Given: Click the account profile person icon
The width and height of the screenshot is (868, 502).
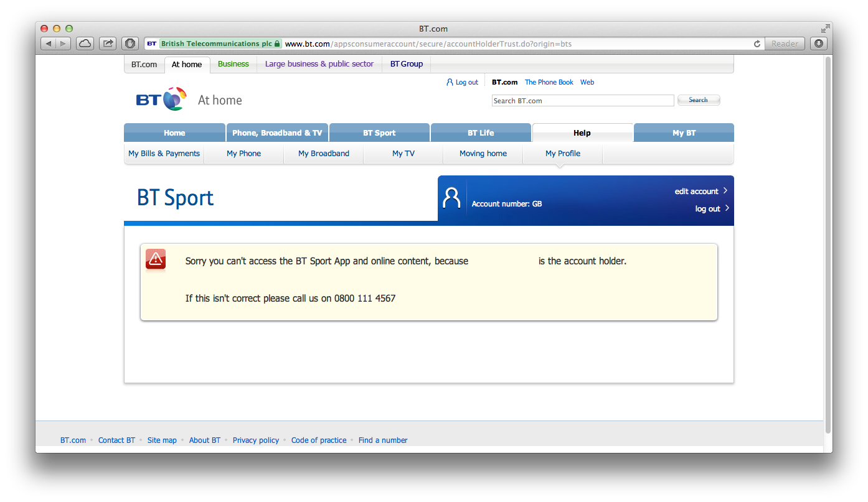Looking at the screenshot, I should pyautogui.click(x=451, y=198).
